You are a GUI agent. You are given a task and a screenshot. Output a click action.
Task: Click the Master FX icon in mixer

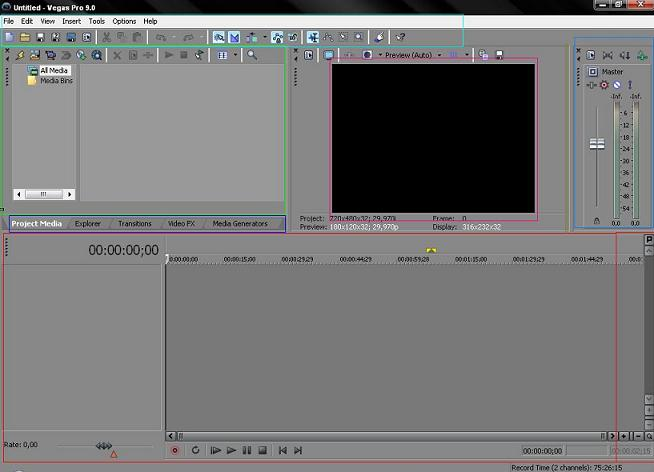pyautogui.click(x=591, y=85)
